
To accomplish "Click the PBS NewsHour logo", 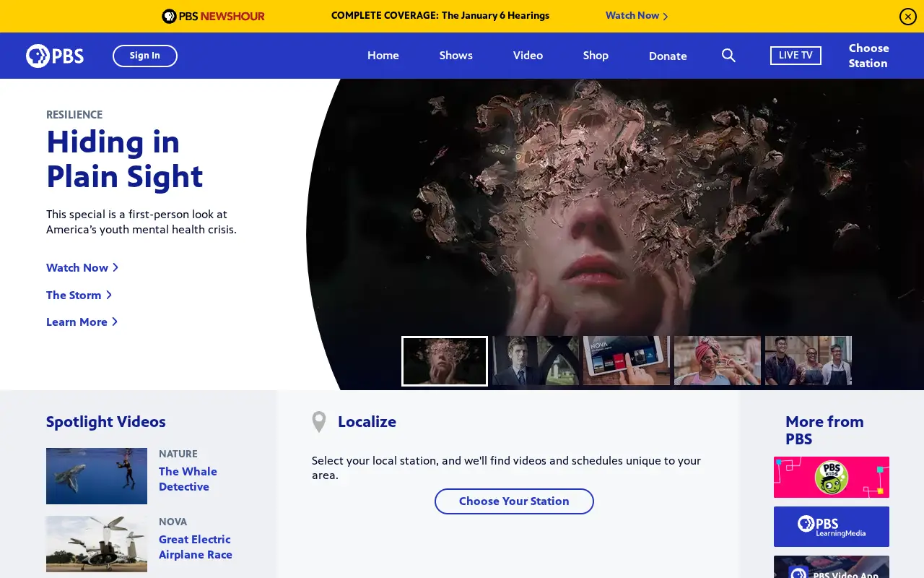I will [x=213, y=16].
